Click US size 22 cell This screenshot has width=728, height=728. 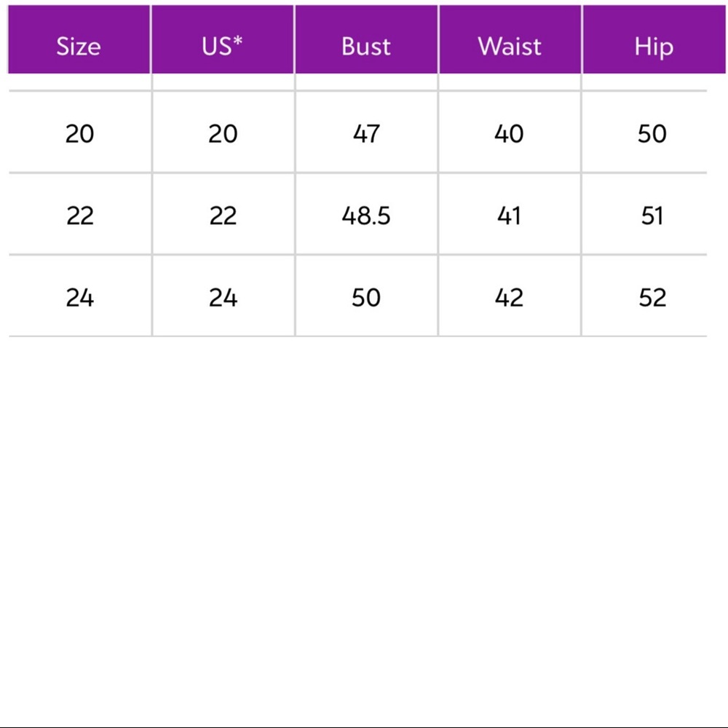(x=223, y=216)
